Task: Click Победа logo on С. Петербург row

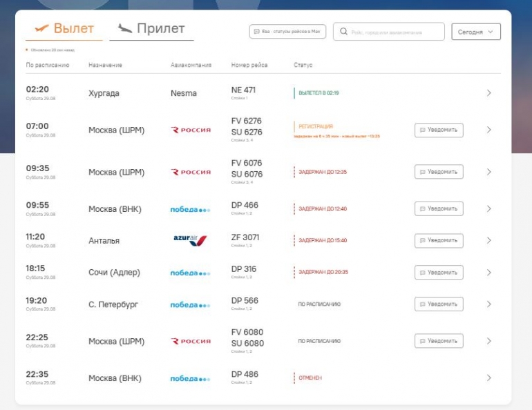Action: tap(190, 305)
